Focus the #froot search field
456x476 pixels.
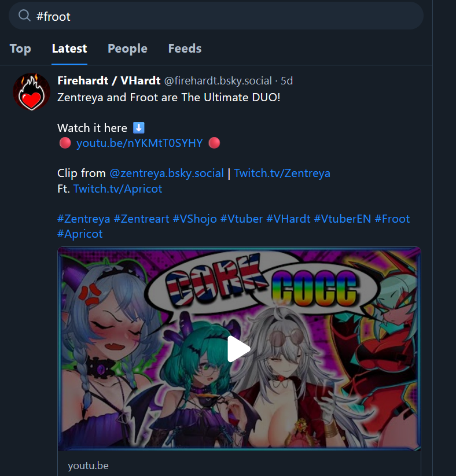point(216,16)
